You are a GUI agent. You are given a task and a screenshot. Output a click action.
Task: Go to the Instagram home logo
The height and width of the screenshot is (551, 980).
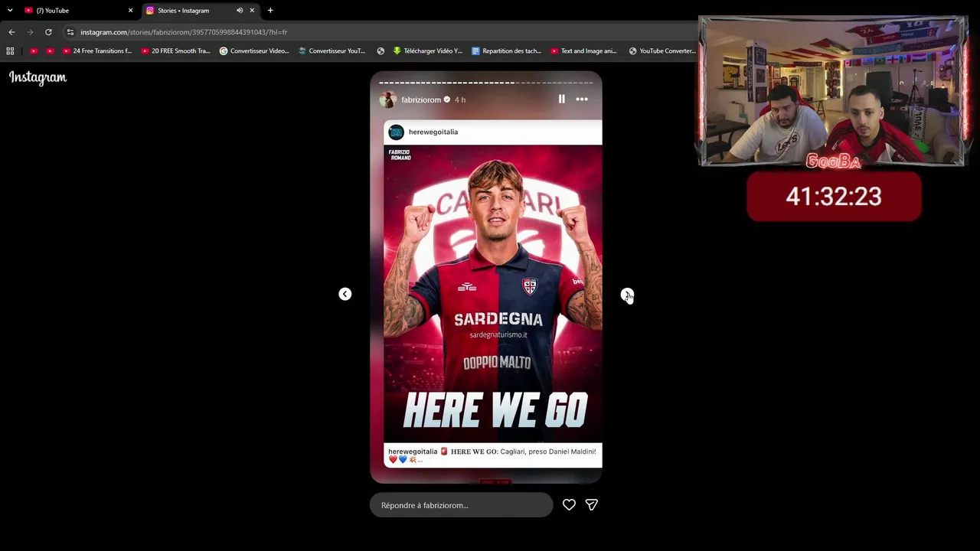[x=38, y=77]
